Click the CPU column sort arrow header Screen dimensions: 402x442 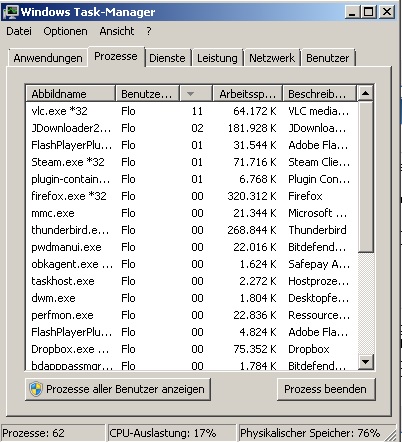[196, 94]
